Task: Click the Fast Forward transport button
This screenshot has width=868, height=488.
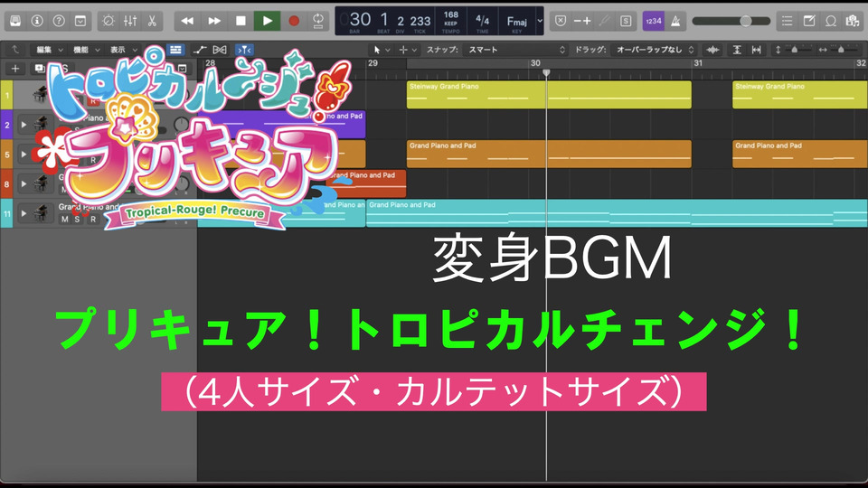Action: click(x=214, y=21)
